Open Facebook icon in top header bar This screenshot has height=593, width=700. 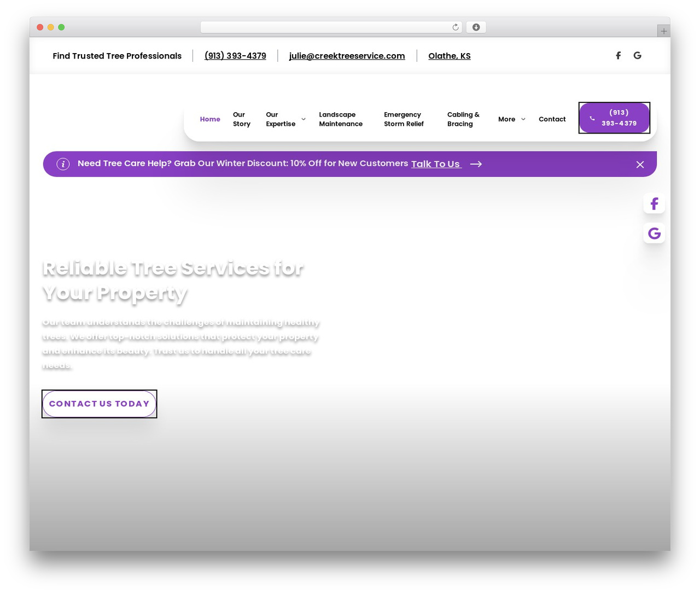click(618, 55)
